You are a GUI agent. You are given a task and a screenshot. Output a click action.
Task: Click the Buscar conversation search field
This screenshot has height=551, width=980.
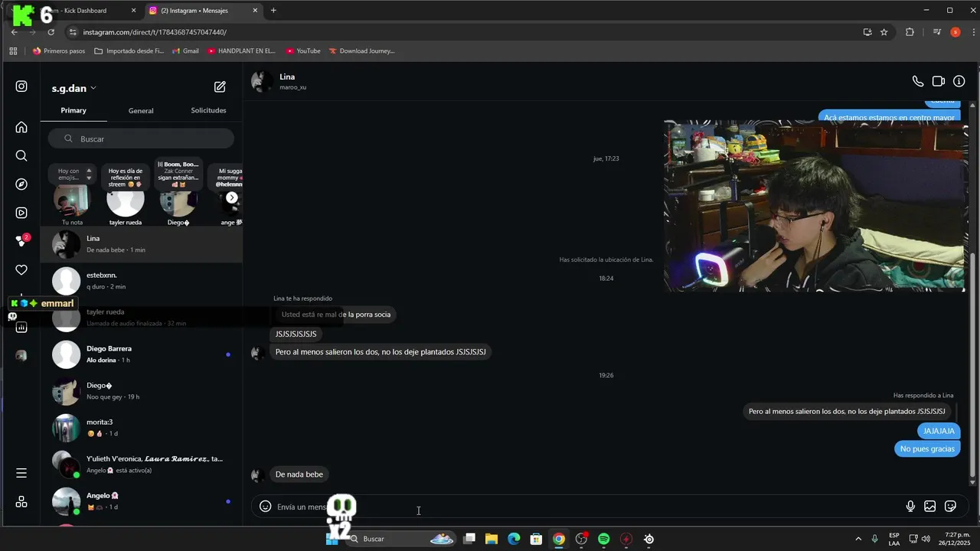coord(141,139)
